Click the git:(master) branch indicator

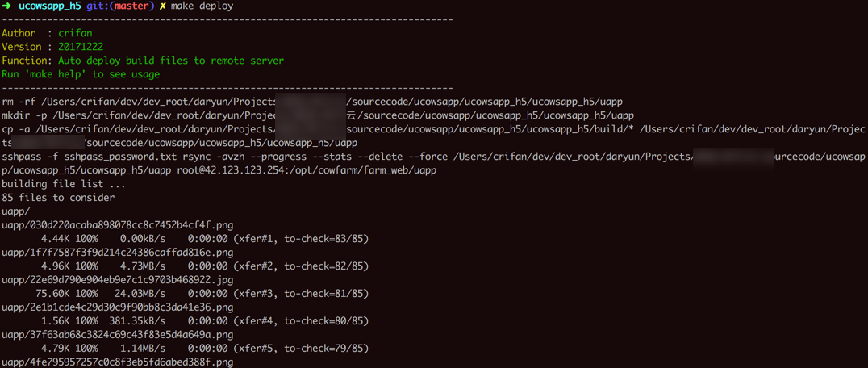(x=120, y=6)
